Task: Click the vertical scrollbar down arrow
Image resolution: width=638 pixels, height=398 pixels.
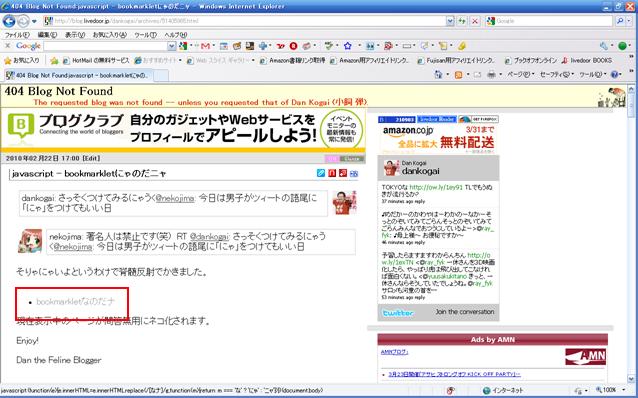Action: click(x=631, y=378)
